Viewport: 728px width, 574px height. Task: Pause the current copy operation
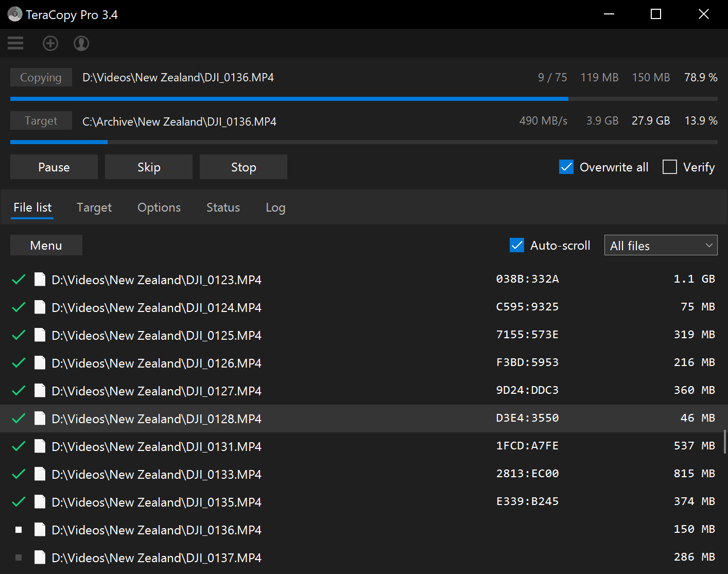point(54,167)
